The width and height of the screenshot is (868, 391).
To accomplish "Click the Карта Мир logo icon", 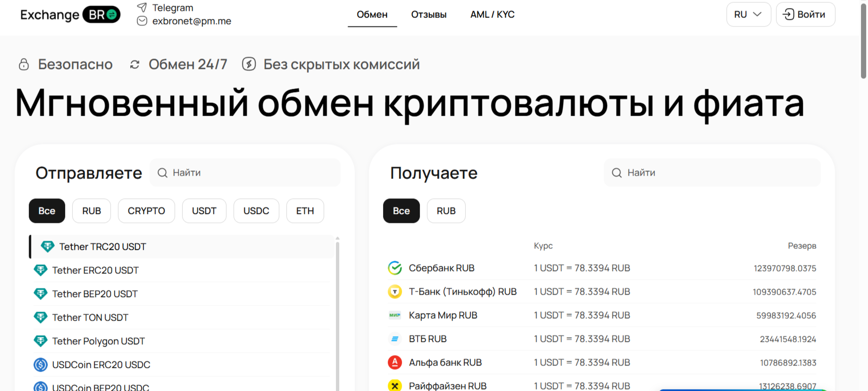I will point(395,315).
